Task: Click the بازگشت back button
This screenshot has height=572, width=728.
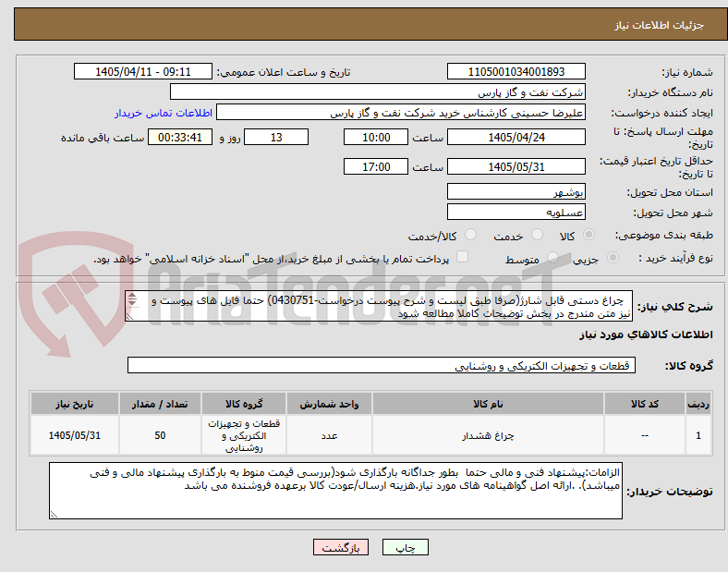Action: [341, 547]
